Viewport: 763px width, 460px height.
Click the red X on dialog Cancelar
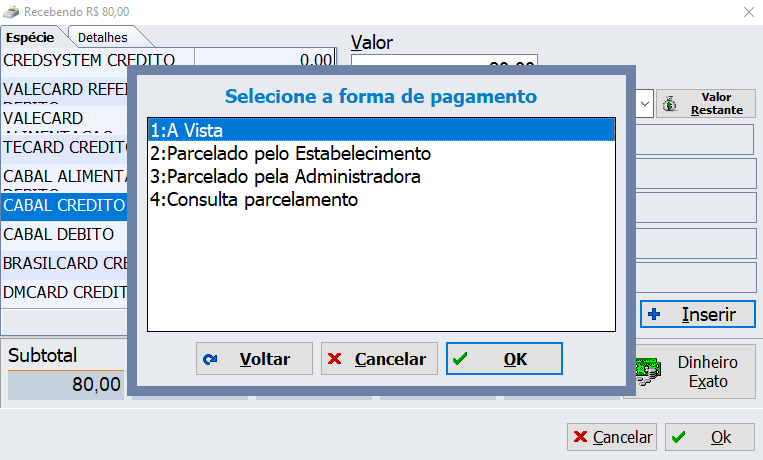(335, 360)
